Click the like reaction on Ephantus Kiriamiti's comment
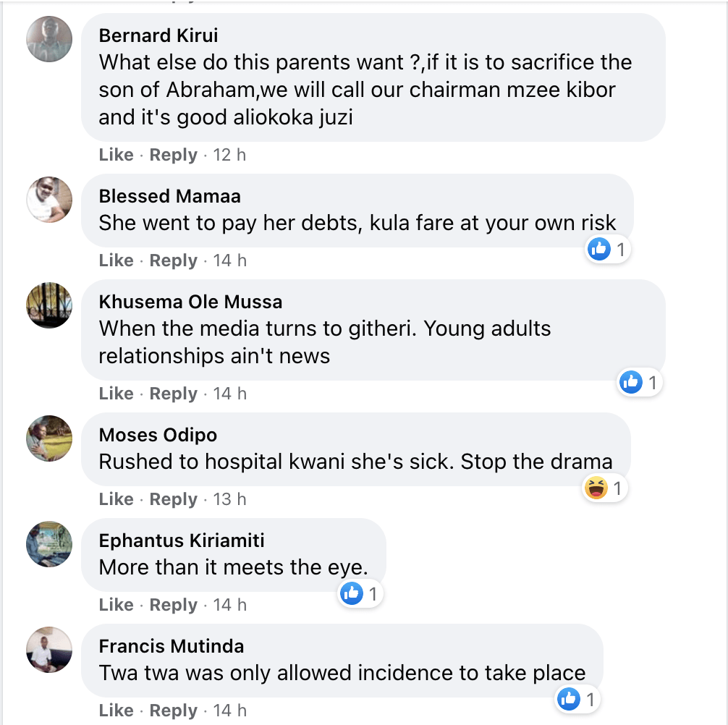Image resolution: width=728 pixels, height=725 pixels. [x=352, y=594]
